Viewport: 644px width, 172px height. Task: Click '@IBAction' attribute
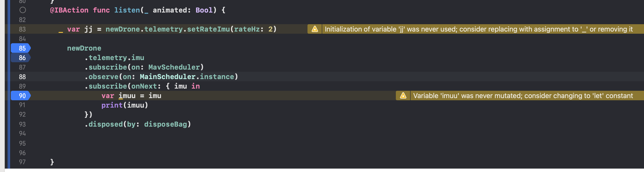69,10
